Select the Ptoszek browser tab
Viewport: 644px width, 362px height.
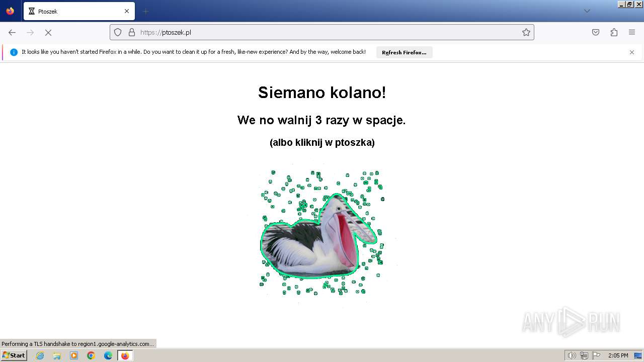[x=79, y=11]
